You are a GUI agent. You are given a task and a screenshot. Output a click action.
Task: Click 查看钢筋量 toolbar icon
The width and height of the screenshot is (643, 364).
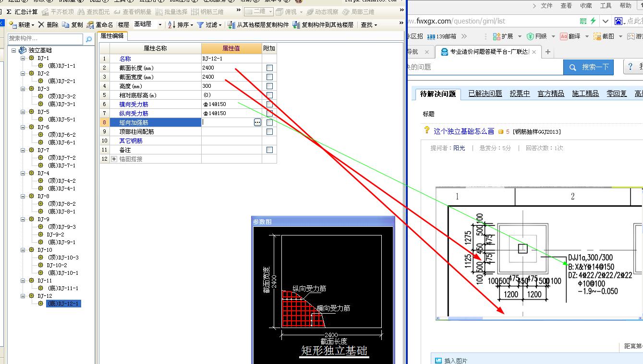(133, 12)
